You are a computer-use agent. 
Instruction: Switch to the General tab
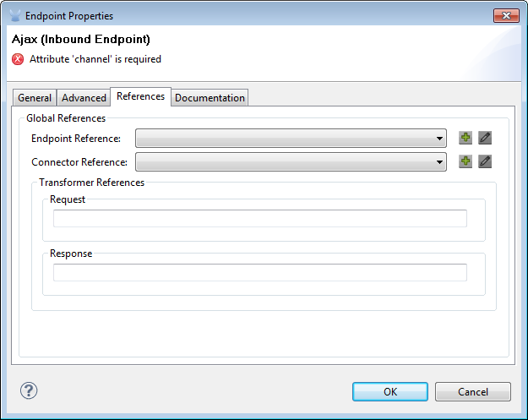(x=35, y=98)
